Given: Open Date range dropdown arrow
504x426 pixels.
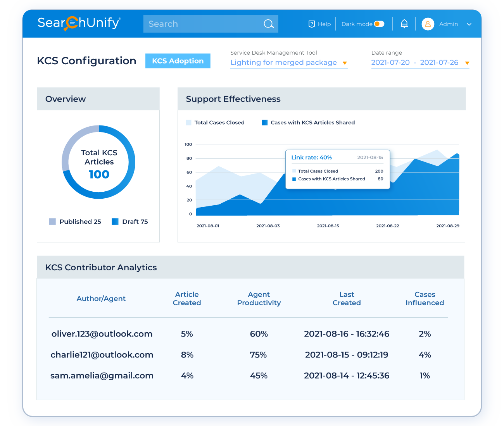Looking at the screenshot, I should click(467, 63).
